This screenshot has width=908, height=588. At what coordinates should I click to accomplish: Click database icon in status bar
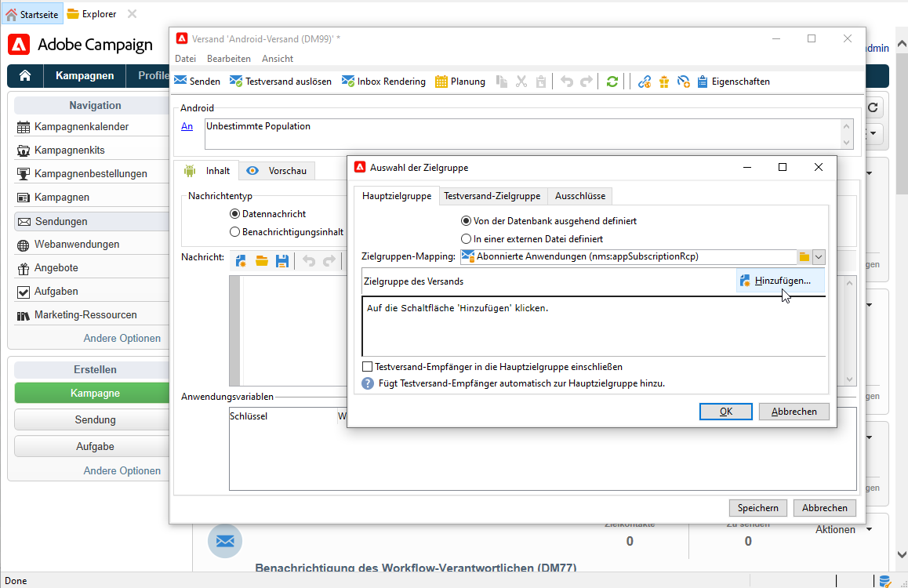[884, 581]
